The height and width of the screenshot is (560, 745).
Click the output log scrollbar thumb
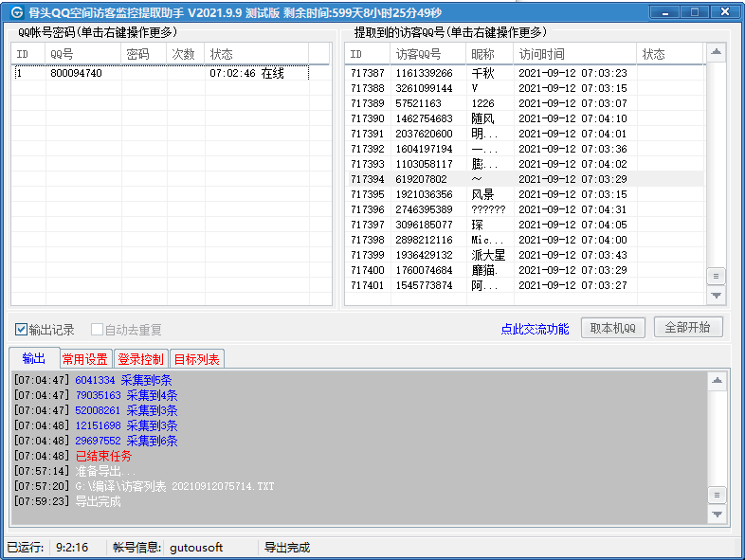point(718,495)
